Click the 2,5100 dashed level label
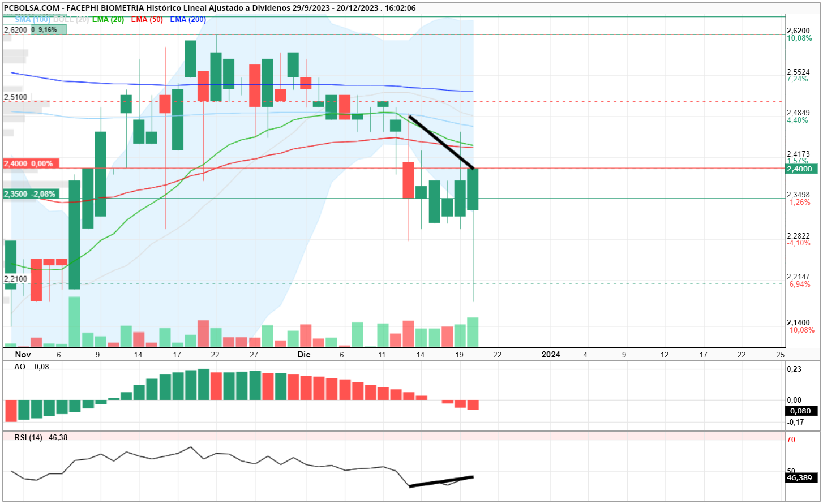 coord(16,97)
